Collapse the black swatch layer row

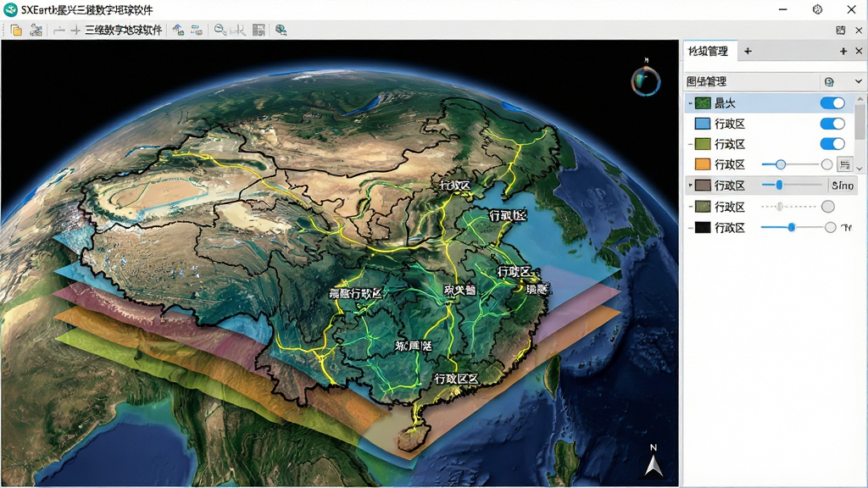pyautogui.click(x=690, y=228)
